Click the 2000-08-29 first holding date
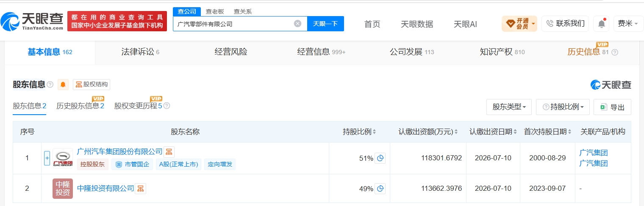This screenshot has width=644, height=206. pyautogui.click(x=547, y=158)
